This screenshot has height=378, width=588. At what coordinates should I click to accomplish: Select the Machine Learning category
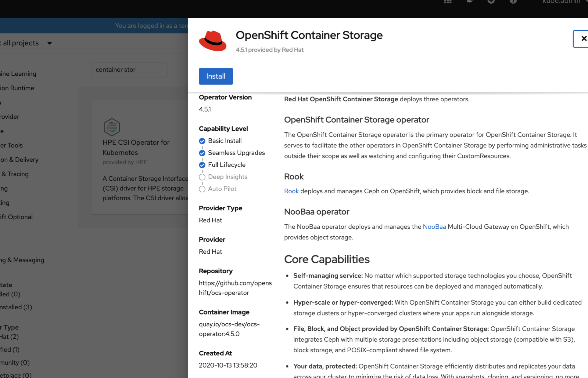point(18,73)
